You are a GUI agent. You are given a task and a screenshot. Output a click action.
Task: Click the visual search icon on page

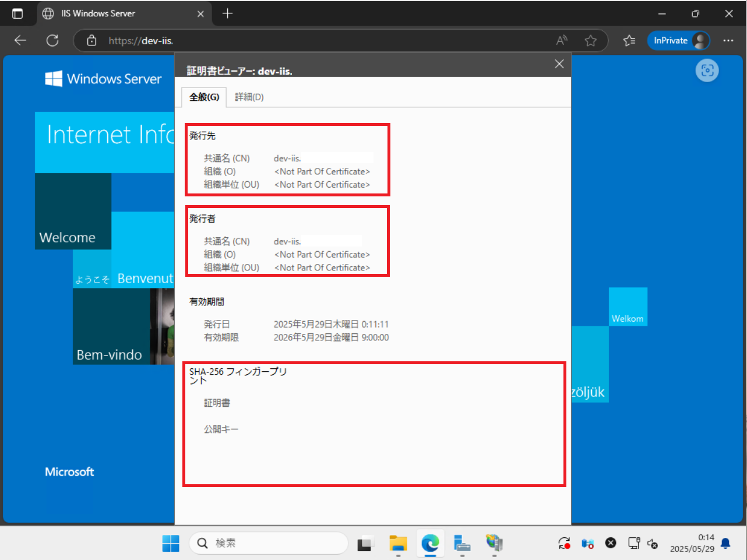(x=707, y=71)
